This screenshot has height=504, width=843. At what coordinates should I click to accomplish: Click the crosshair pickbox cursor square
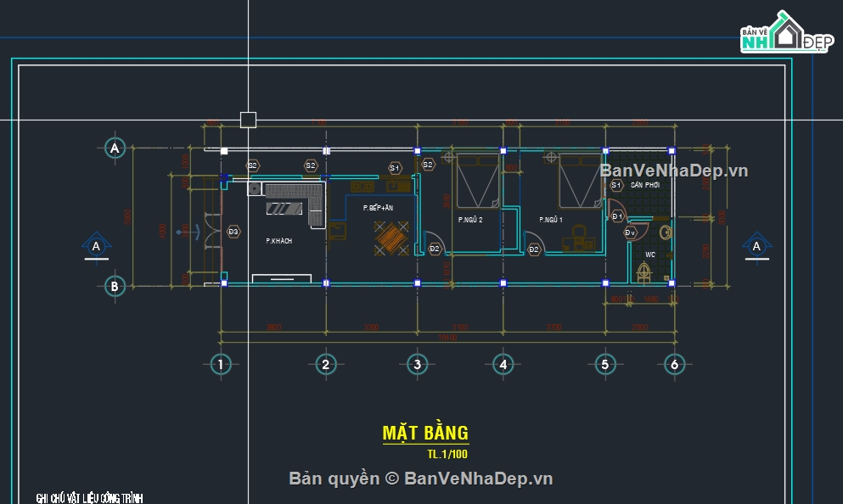point(248,120)
